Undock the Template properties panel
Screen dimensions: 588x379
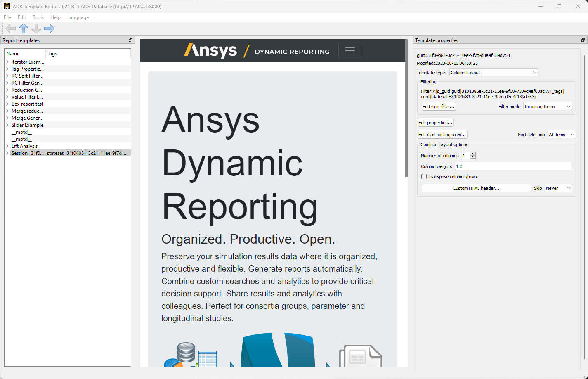click(x=583, y=40)
